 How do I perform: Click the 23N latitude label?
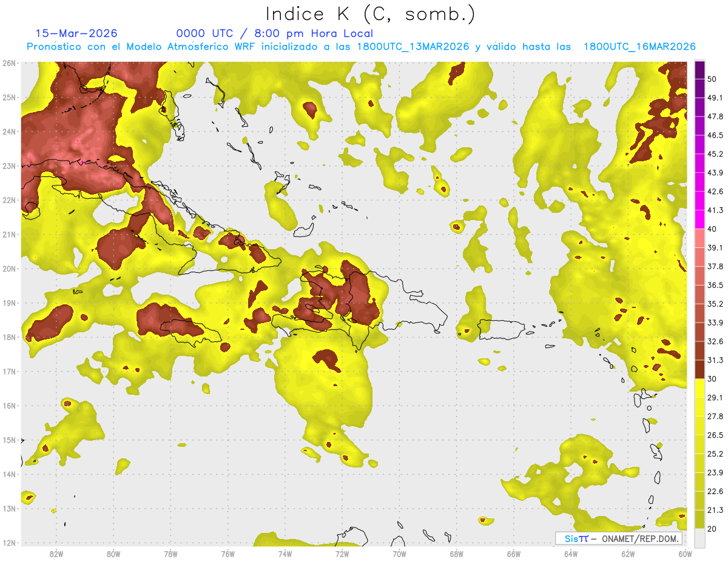pyautogui.click(x=10, y=166)
